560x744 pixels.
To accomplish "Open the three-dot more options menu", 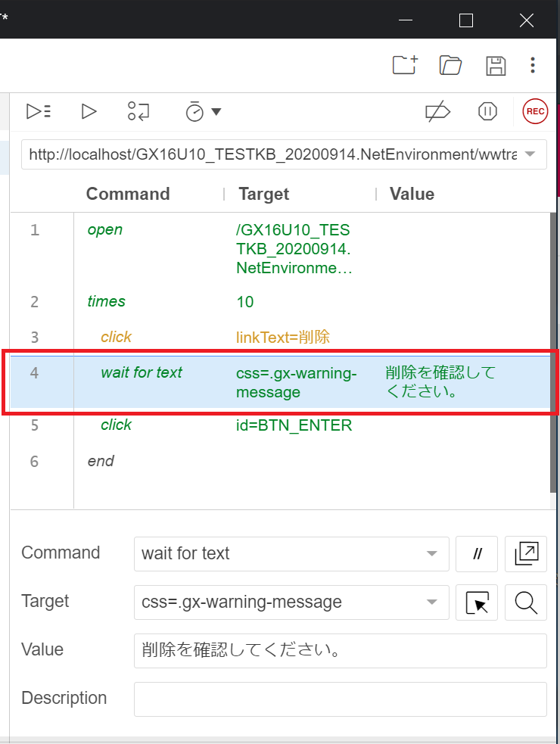I will (533, 65).
